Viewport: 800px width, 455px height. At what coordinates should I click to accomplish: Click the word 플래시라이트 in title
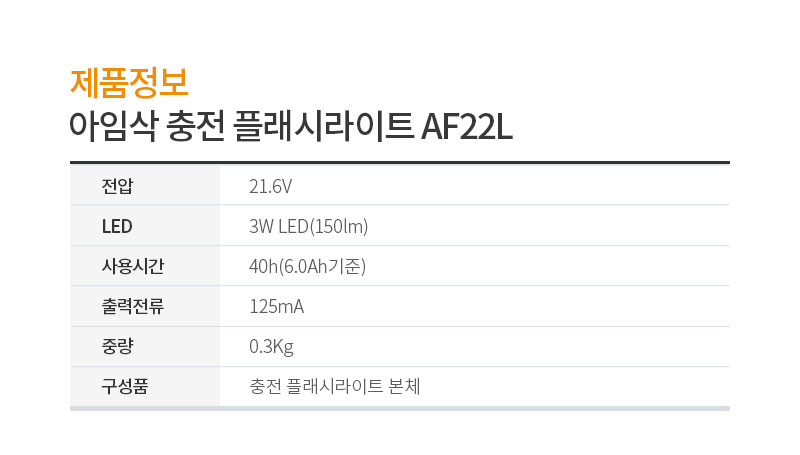[x=322, y=127]
